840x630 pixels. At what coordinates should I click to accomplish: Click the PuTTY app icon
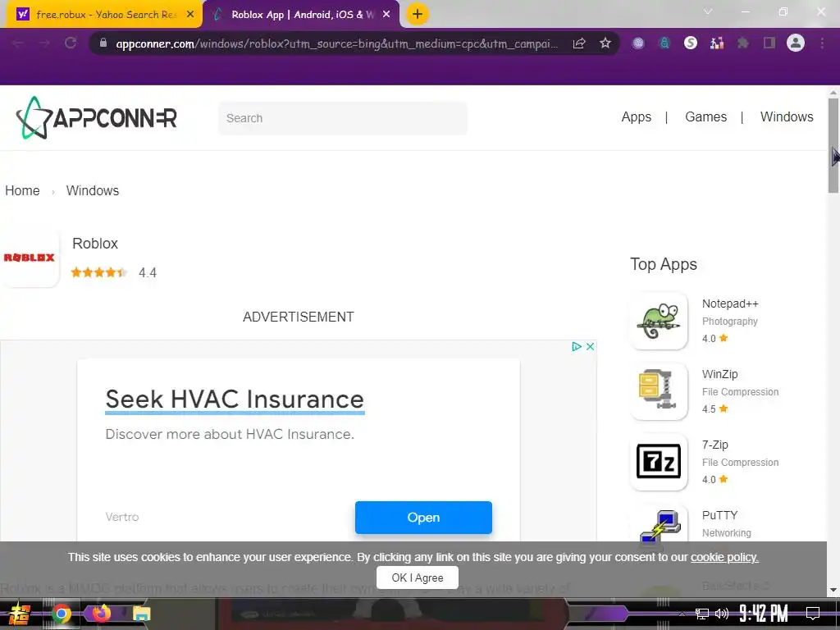tap(659, 525)
